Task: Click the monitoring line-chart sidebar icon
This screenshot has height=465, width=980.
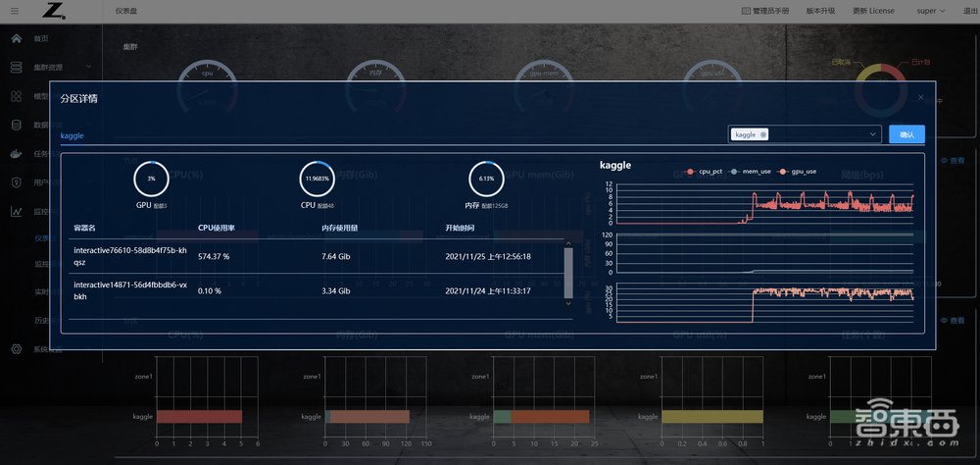Action: pos(16,211)
